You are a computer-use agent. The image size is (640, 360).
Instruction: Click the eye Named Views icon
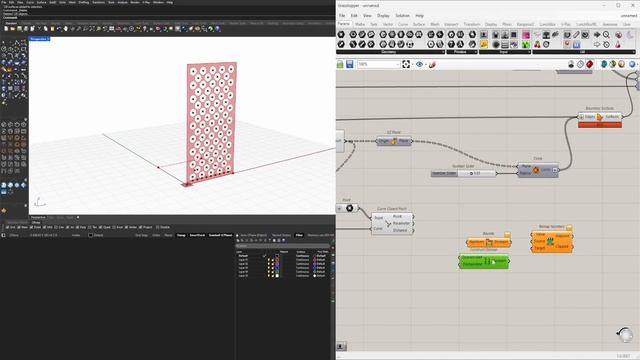click(419, 64)
